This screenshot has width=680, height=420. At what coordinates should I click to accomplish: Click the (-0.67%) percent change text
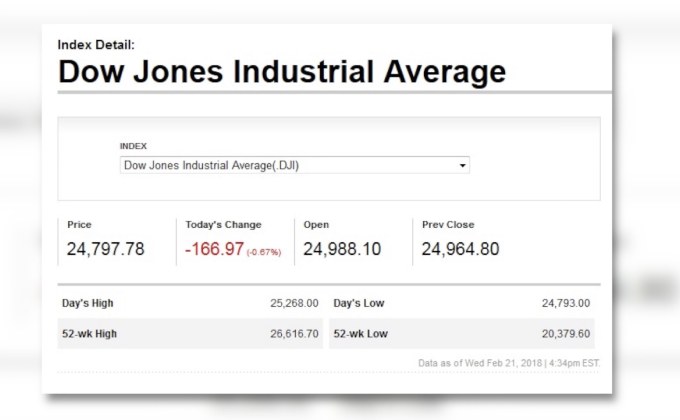[x=264, y=251]
